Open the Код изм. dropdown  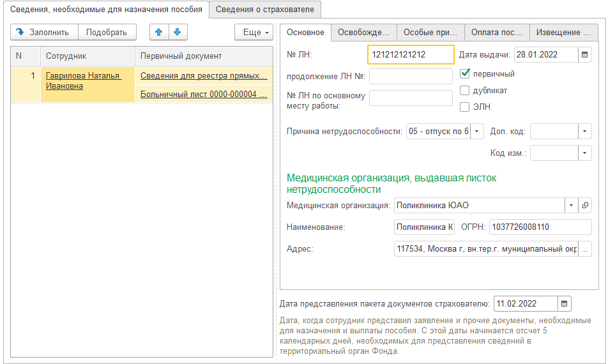click(x=584, y=153)
